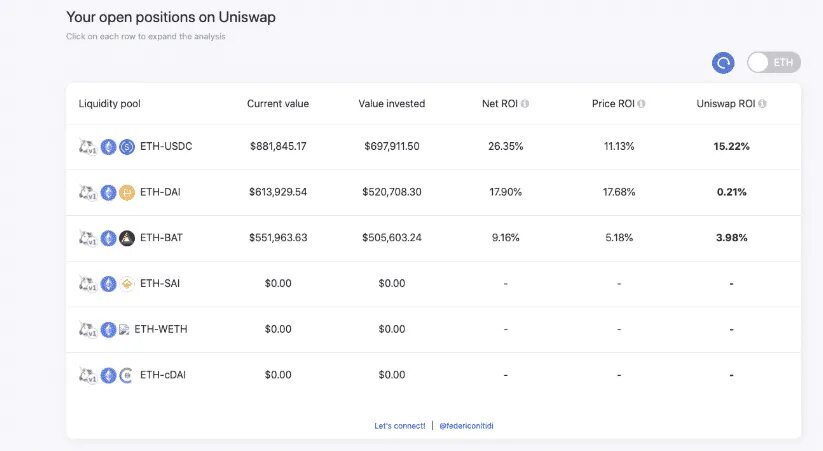
Task: Click Uniswap v1 icon in ETH-BAT row
Action: [x=88, y=238]
